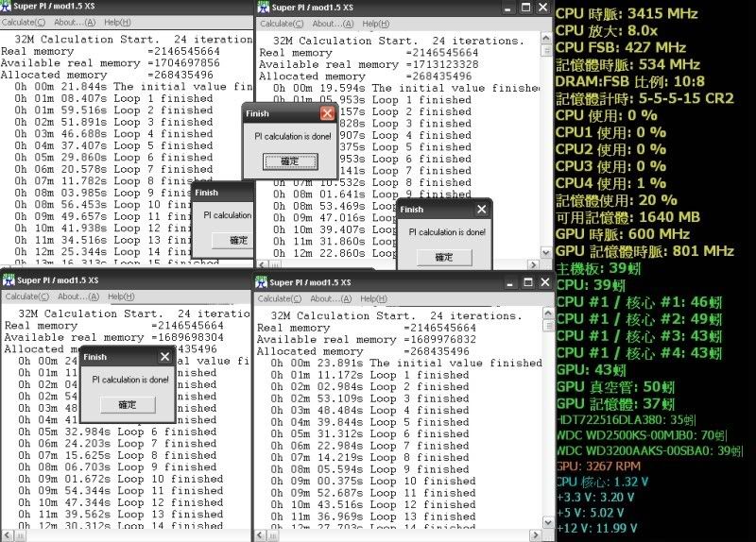This screenshot has width=756, height=542.
Task: Click the "+12 V: 11.99 V" voltage entry
Action: pos(597,528)
